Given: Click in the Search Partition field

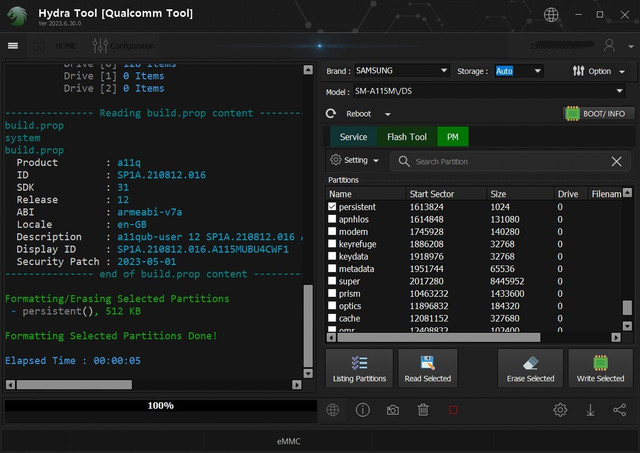Looking at the screenshot, I should 510,162.
